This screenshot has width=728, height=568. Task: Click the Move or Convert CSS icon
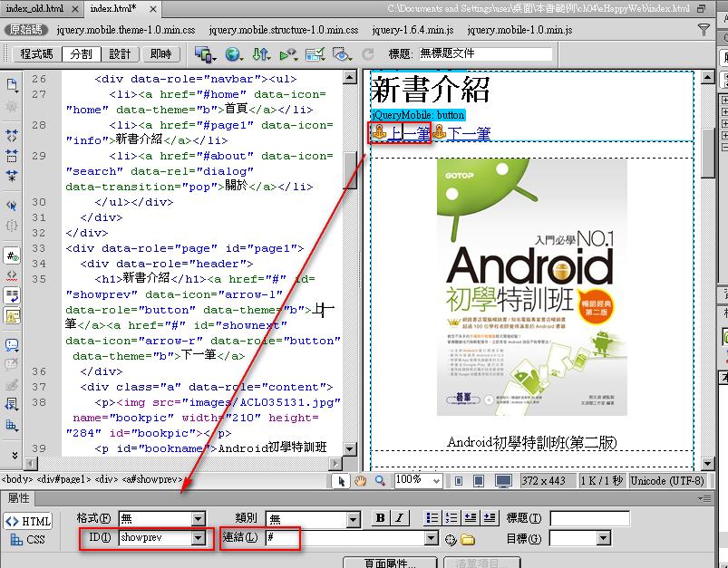click(12, 425)
